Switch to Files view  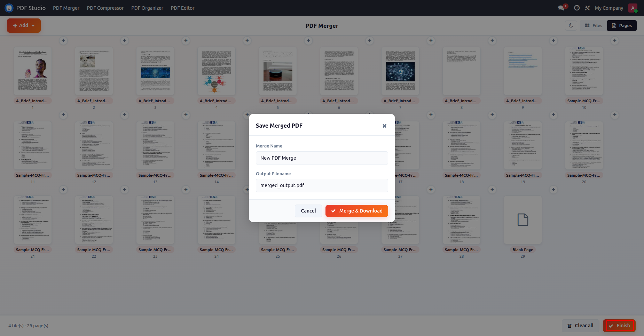pyautogui.click(x=594, y=25)
